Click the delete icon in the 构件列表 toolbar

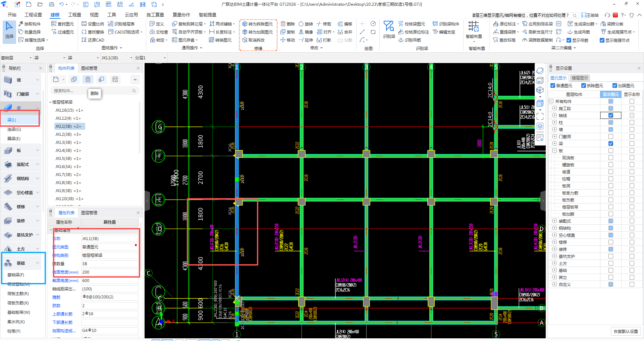(88, 79)
